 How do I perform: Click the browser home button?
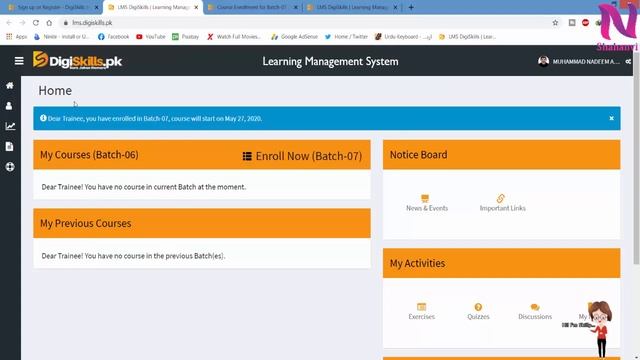49,22
